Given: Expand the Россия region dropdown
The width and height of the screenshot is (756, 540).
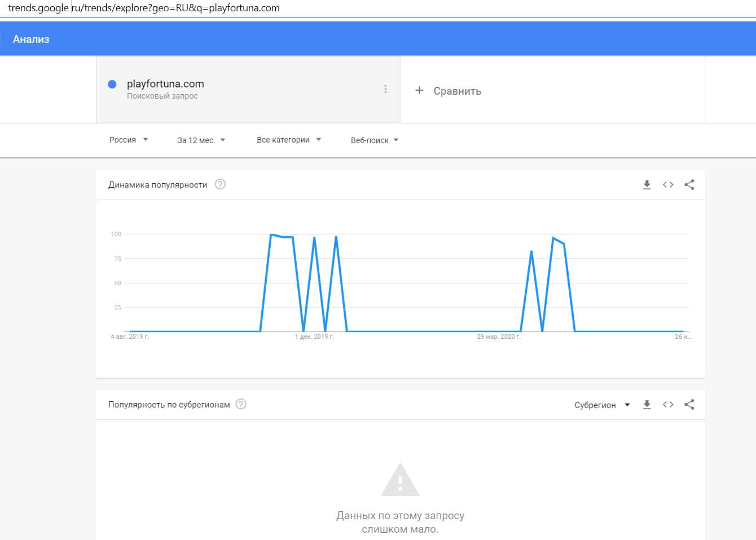Looking at the screenshot, I should (x=129, y=140).
